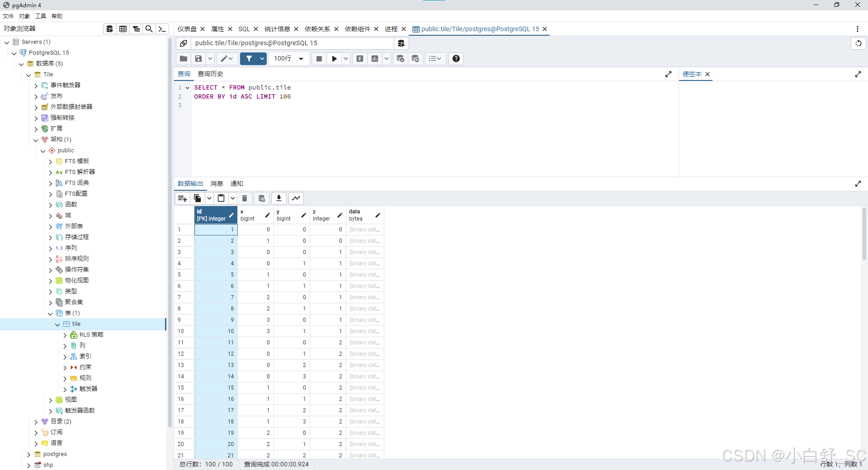The height and width of the screenshot is (470, 868).
Task: Select the 物化视图 tree item
Action: (76, 281)
